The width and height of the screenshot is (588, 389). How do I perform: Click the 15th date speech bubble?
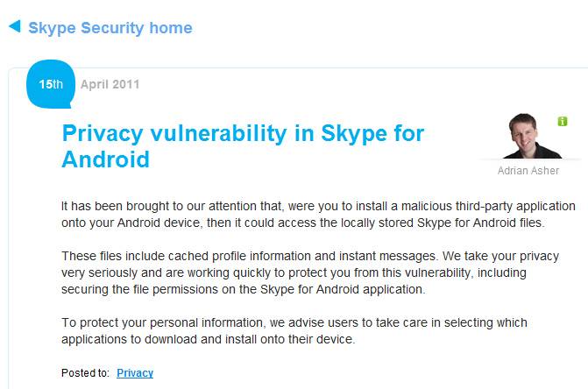coord(51,84)
